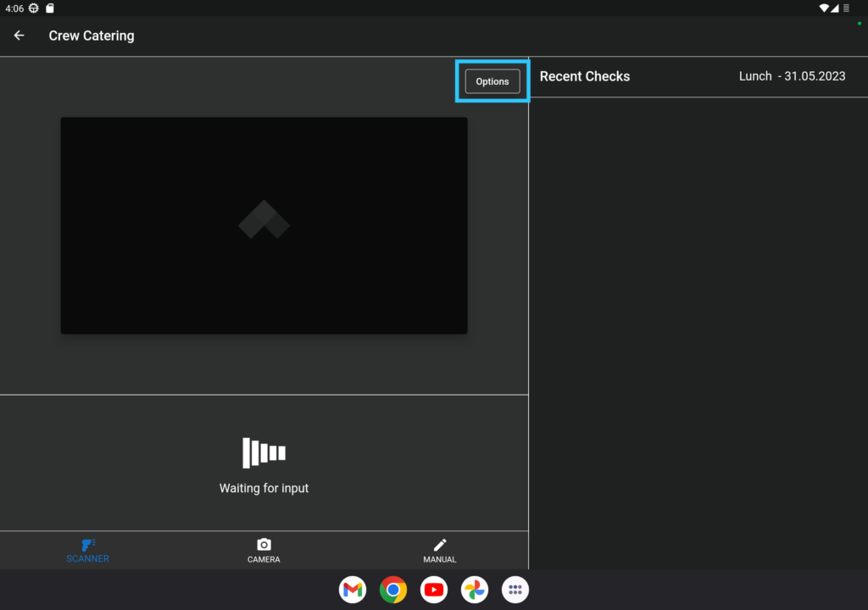Open Gmail from the dock
The height and width of the screenshot is (610, 868).
point(353,590)
